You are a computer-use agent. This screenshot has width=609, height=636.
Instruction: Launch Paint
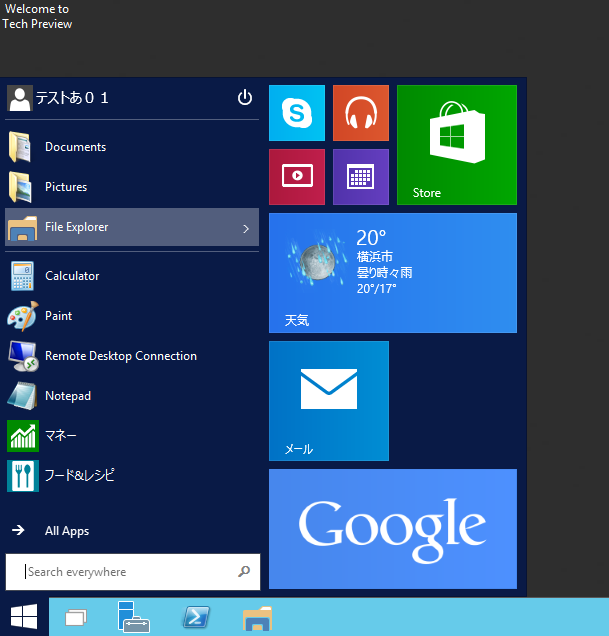coord(132,316)
